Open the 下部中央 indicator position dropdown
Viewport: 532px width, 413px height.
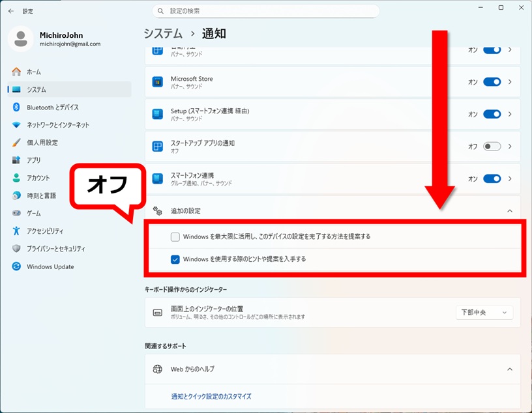coord(484,313)
